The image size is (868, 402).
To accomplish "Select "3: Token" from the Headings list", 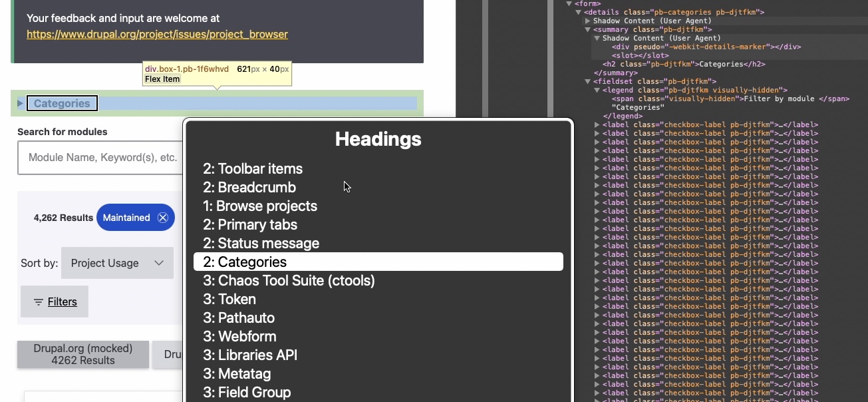I will coord(229,299).
